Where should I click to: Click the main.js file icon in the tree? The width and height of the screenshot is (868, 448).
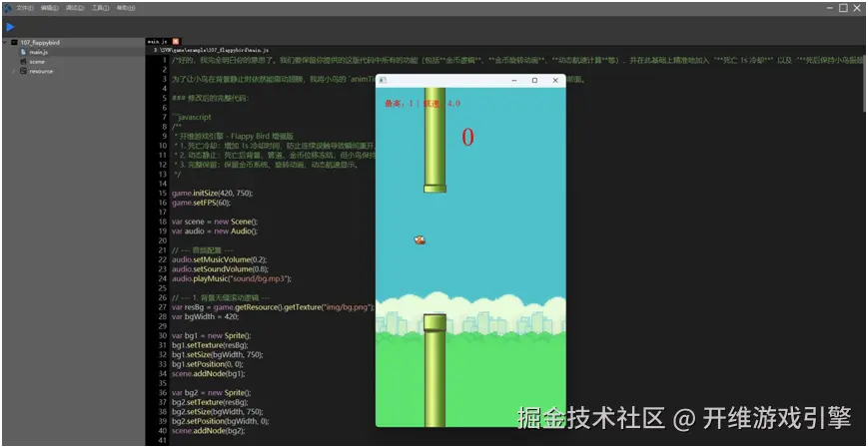click(x=23, y=52)
